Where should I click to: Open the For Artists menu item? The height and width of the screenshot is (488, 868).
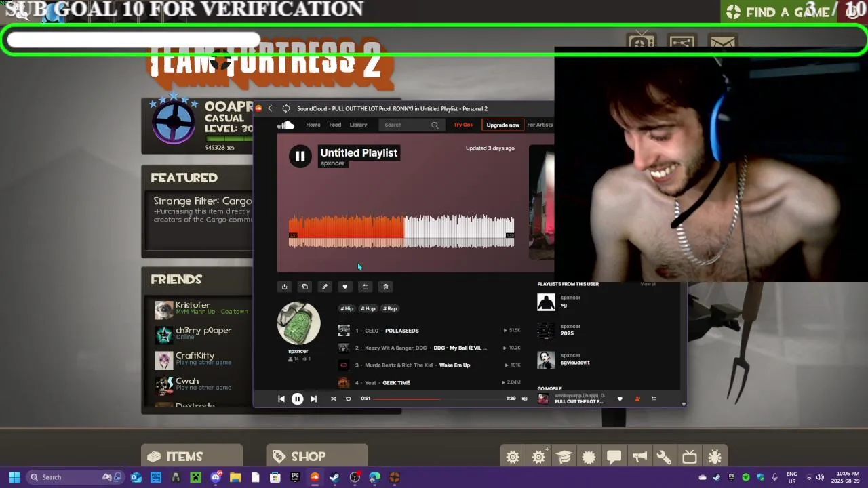coord(540,125)
